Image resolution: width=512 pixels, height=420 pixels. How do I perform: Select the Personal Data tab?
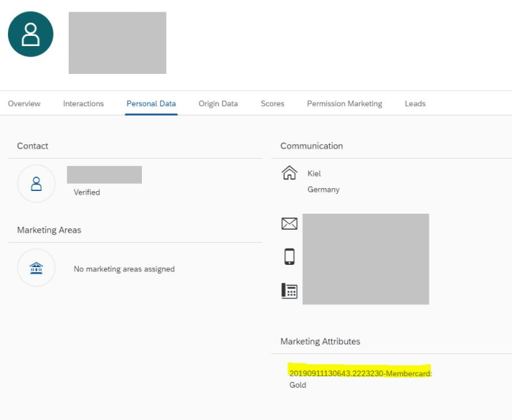pyautogui.click(x=151, y=103)
